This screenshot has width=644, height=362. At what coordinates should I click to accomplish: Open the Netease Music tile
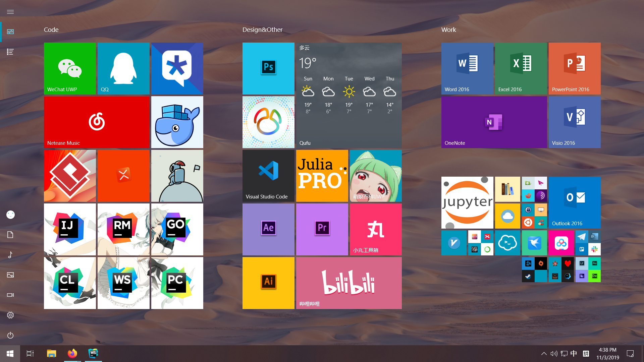coord(97,122)
